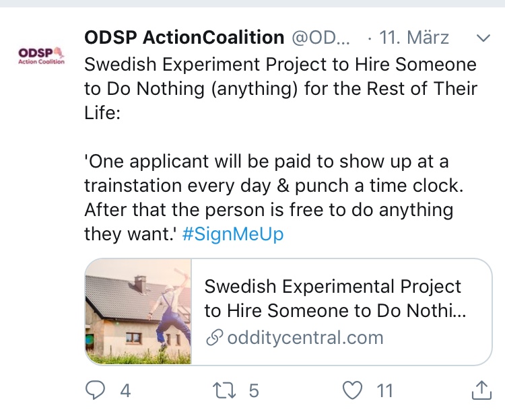Click the reply count number 4

125,390
